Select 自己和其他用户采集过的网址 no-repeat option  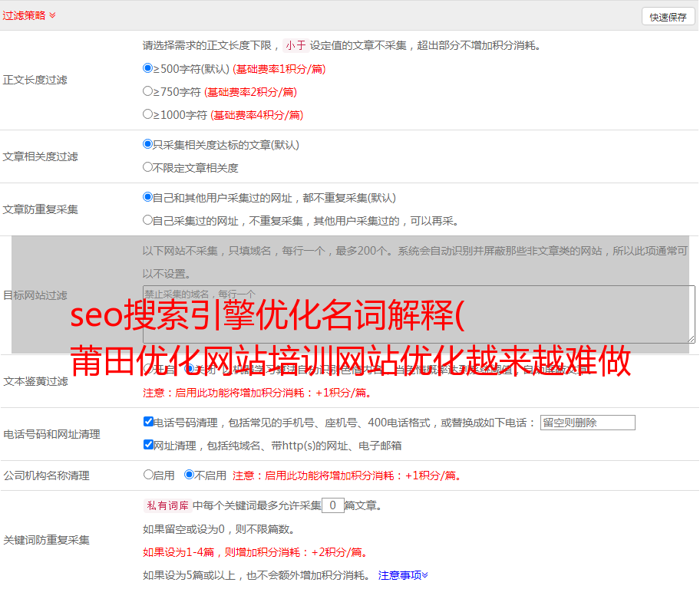pyautogui.click(x=147, y=197)
